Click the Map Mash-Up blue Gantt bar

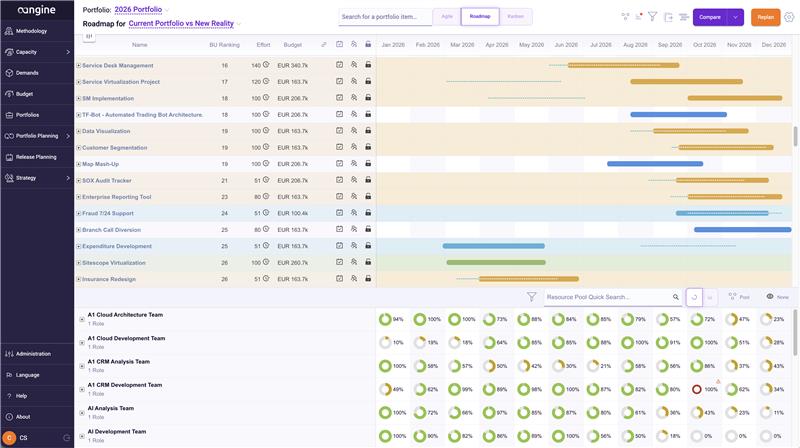[x=655, y=164]
